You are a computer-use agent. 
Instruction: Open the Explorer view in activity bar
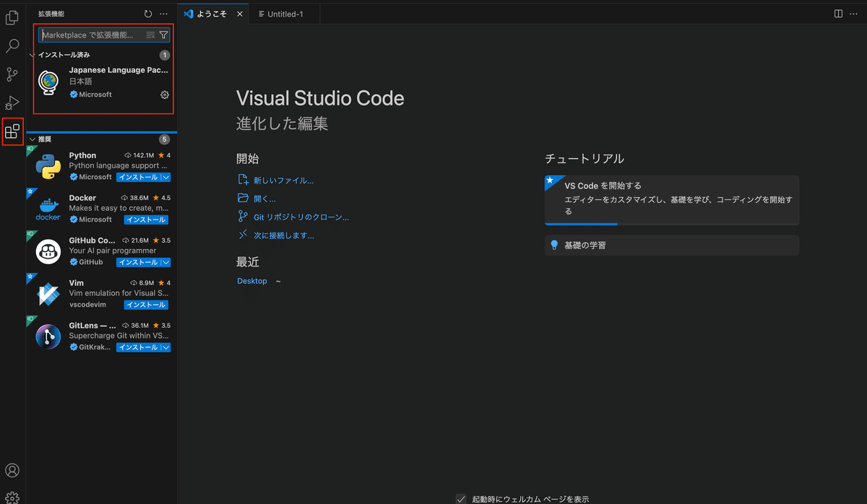[x=12, y=17]
